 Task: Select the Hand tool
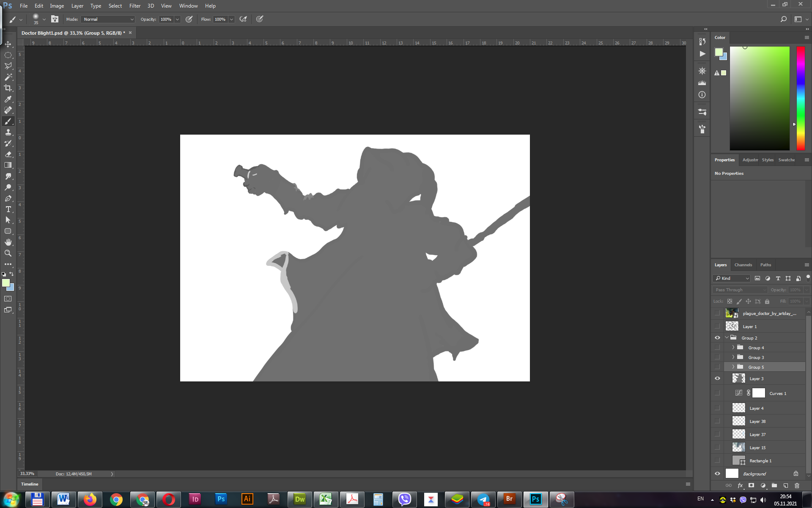tap(8, 242)
